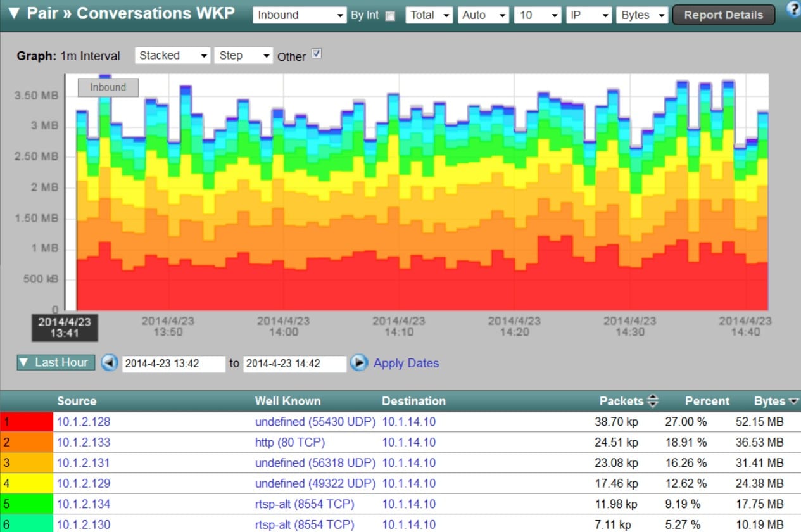Sort by Bytes column arrow
801x532 pixels.
pyautogui.click(x=793, y=402)
